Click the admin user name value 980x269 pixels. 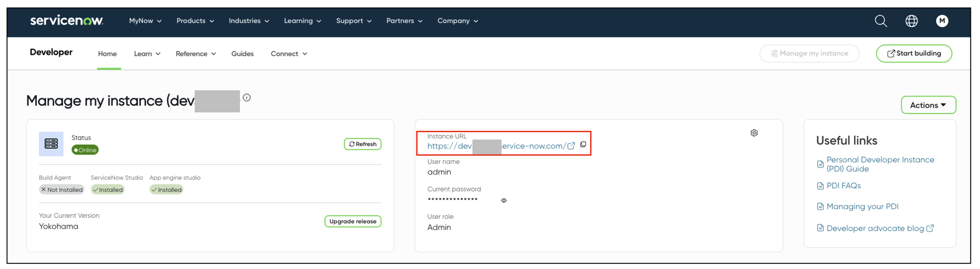click(x=439, y=172)
